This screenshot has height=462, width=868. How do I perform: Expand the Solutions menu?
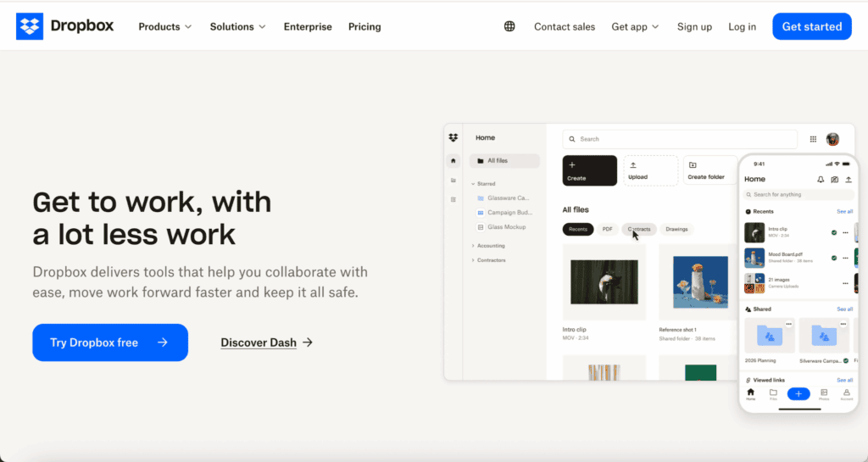(237, 26)
